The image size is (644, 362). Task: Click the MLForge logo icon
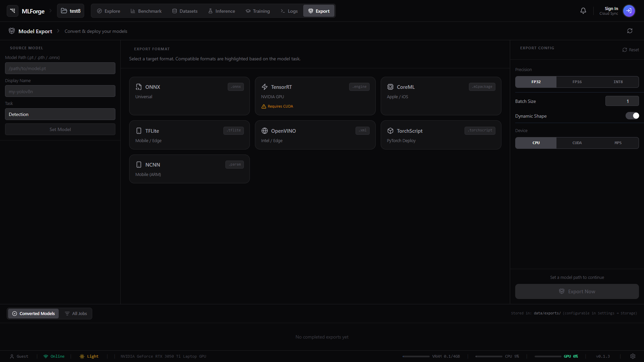12,11
